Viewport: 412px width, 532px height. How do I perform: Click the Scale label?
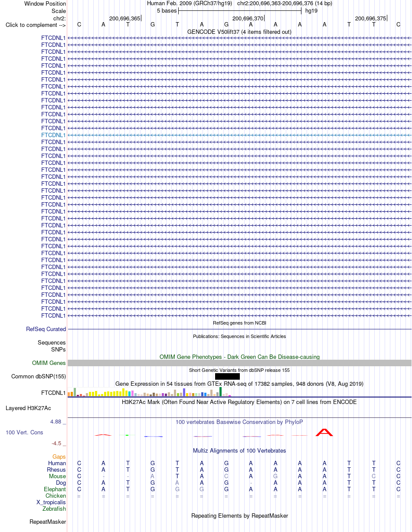[59, 11]
